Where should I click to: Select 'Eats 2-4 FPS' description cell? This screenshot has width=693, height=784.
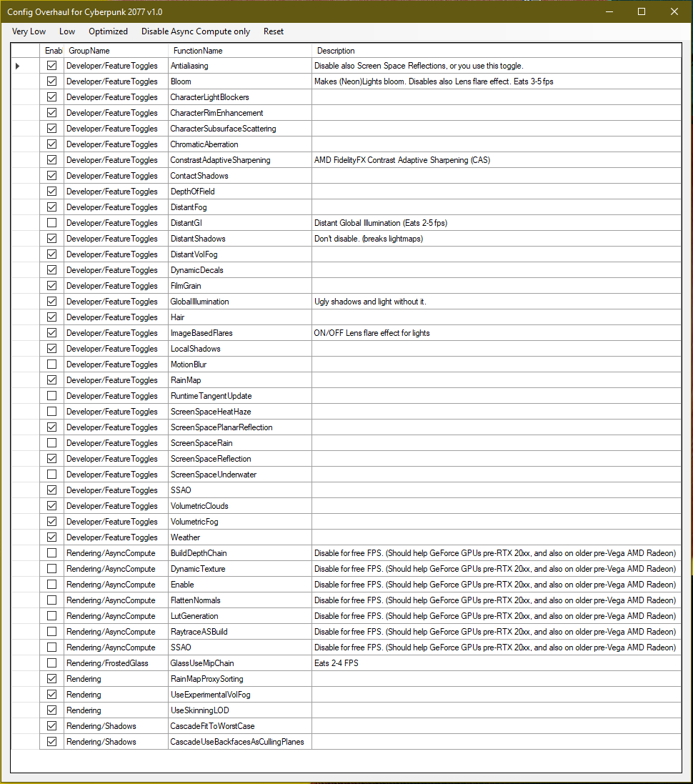497,663
